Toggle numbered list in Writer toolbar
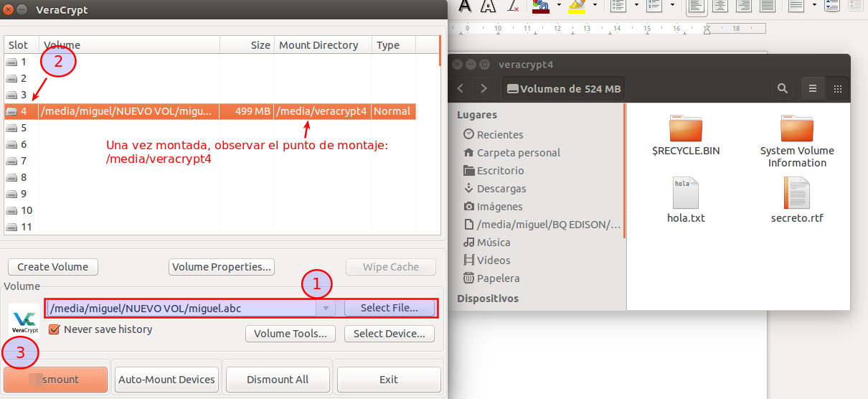Image resolution: width=868 pixels, height=399 pixels. 654,6
